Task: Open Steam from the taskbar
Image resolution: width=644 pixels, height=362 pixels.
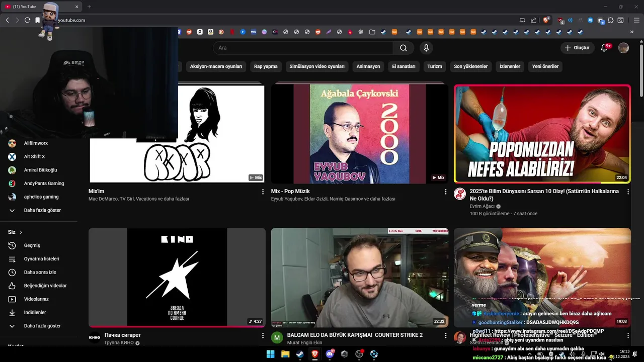Action: click(300, 354)
